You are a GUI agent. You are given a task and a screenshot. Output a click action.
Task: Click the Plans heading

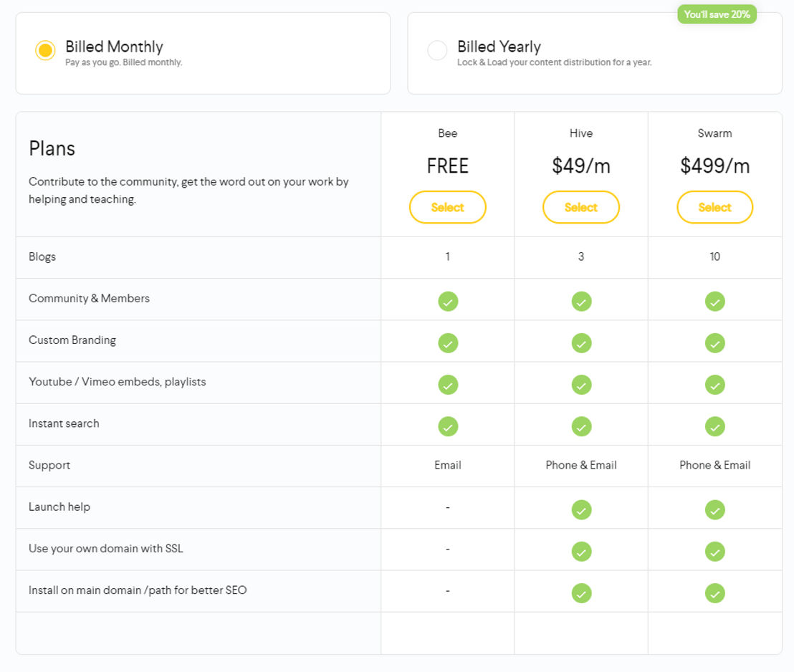click(52, 148)
